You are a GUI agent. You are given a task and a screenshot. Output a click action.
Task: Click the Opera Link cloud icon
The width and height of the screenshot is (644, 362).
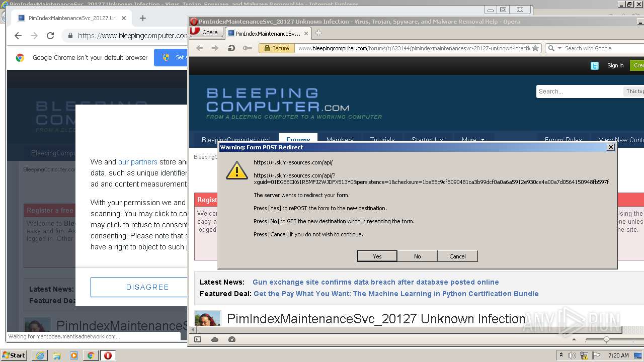(215, 339)
